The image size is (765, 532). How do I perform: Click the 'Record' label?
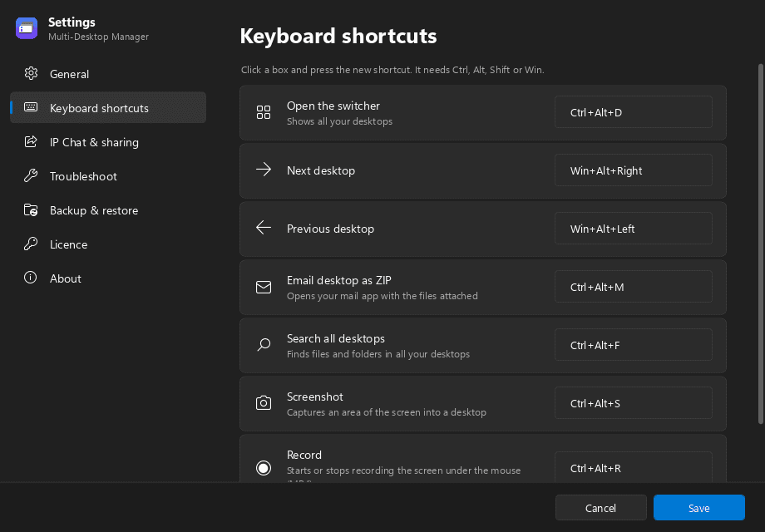point(304,455)
